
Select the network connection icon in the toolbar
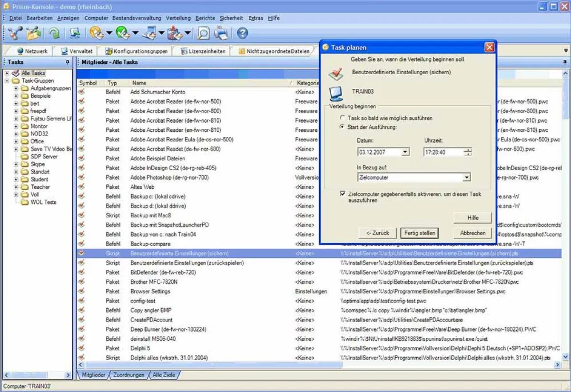[x=13, y=33]
